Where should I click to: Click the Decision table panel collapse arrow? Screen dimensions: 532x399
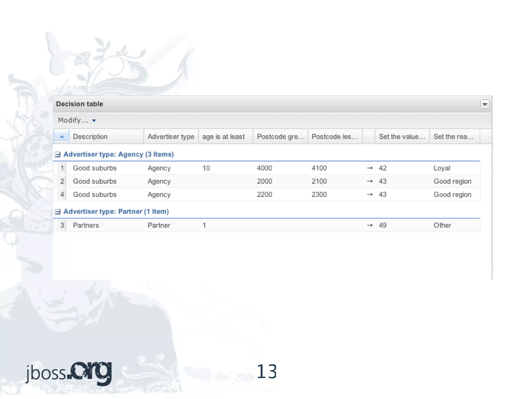coord(484,104)
